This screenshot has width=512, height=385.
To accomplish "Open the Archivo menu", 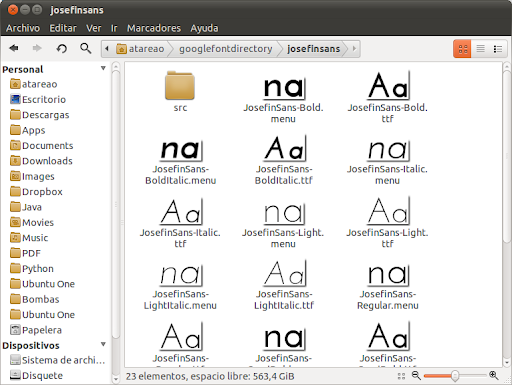I will click(23, 28).
